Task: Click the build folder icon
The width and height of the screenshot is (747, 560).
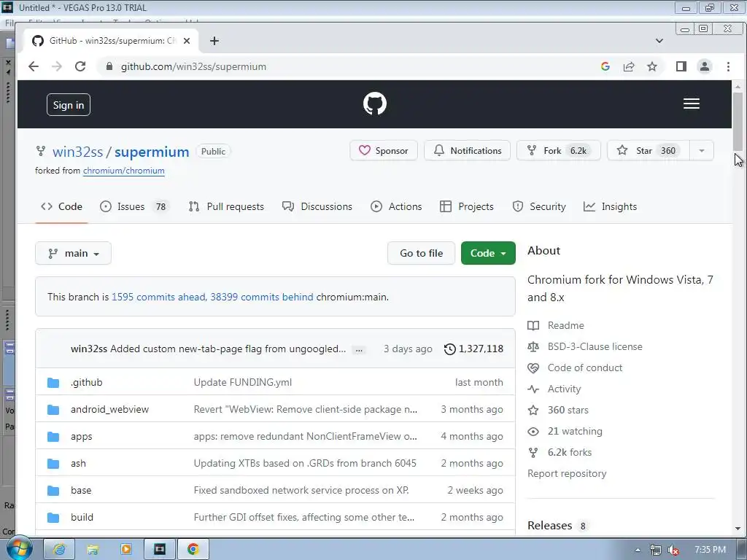Action: click(53, 517)
